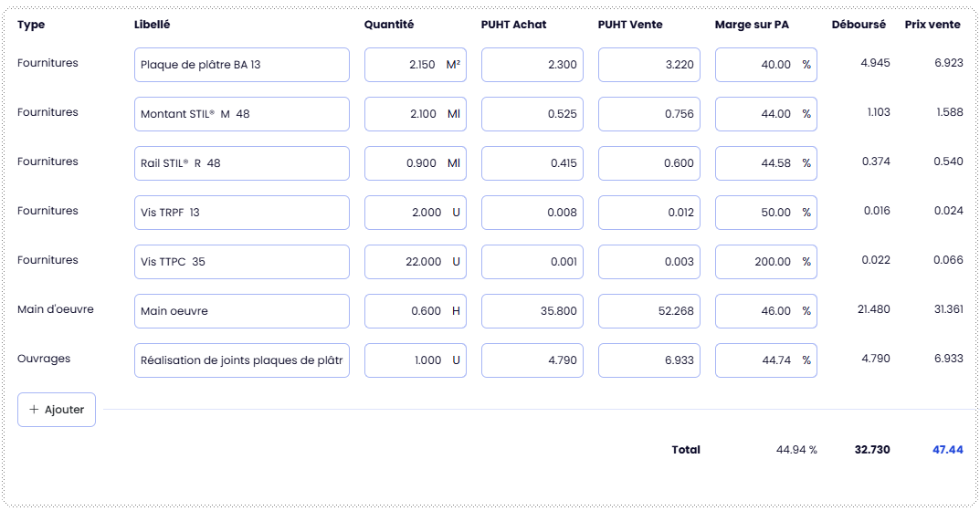Click PUHT Achat field showing 2.300
Viewport: 980px width, 511px height.
(x=532, y=65)
